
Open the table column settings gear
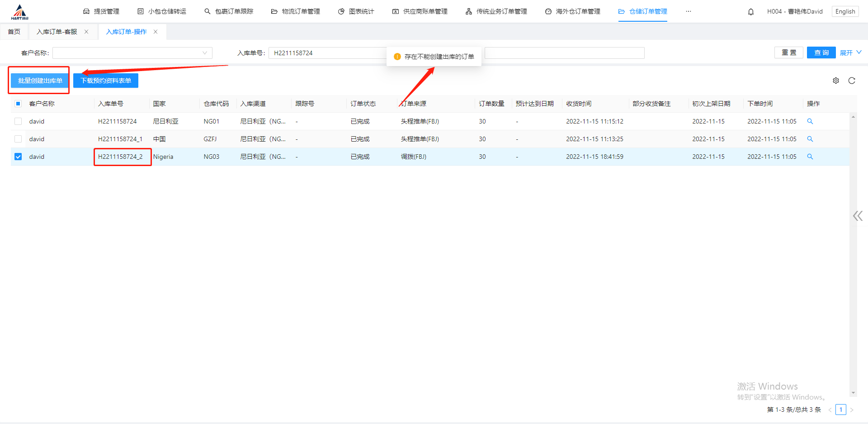[x=836, y=81]
